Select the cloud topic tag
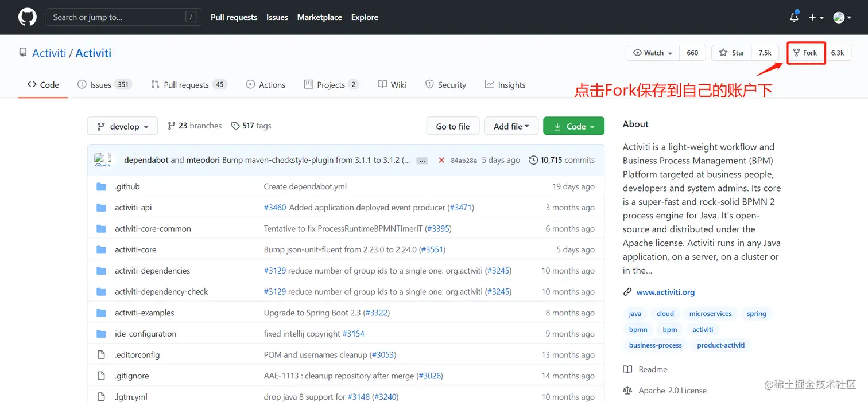The height and width of the screenshot is (402, 868). 665,314
